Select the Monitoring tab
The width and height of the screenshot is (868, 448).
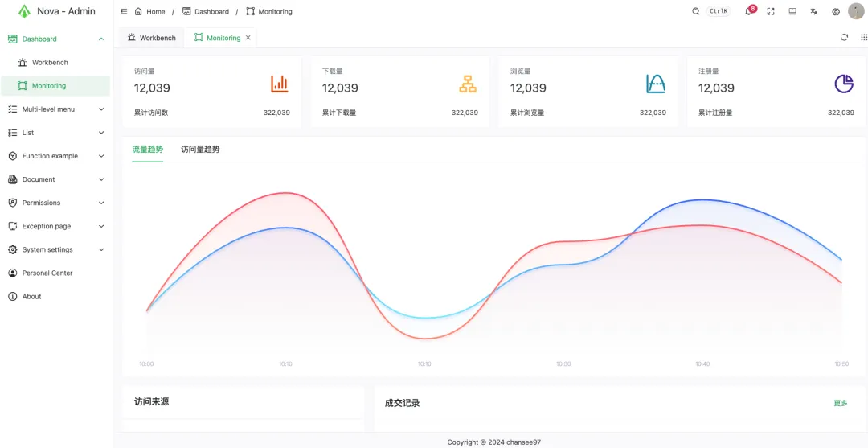tap(218, 38)
